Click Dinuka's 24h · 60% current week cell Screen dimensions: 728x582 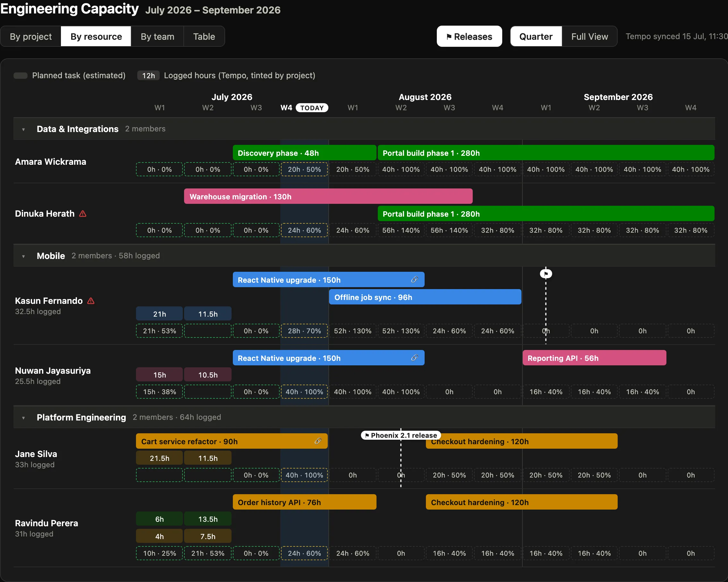tap(304, 230)
